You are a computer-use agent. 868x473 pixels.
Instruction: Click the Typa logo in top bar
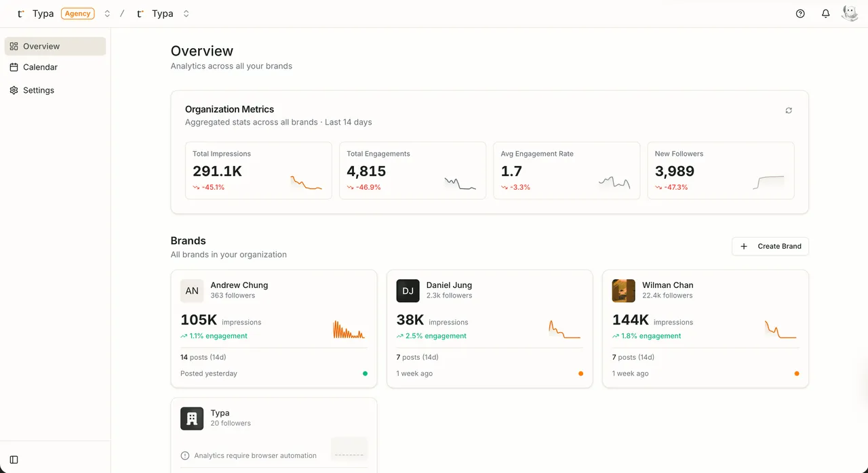[x=21, y=14]
